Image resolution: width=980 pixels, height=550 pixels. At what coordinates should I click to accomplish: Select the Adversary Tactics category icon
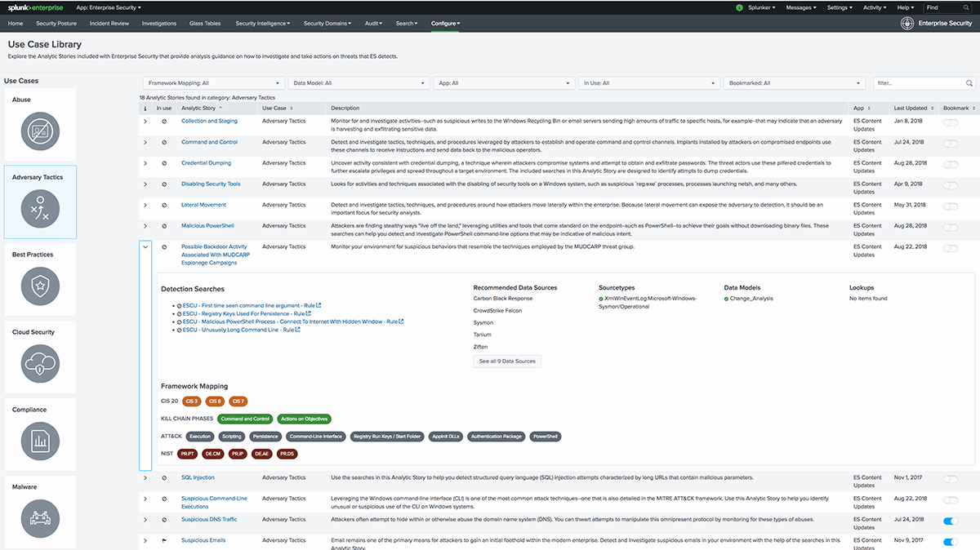coord(38,206)
